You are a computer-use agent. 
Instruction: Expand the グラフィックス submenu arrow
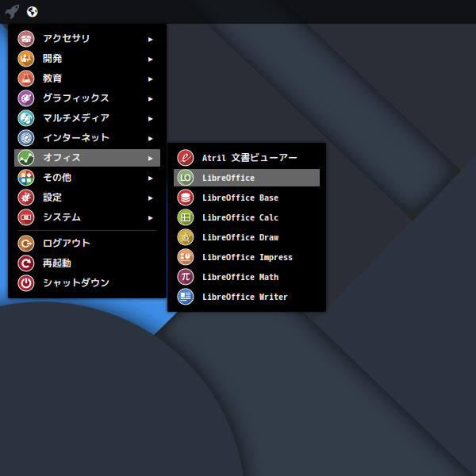click(150, 99)
